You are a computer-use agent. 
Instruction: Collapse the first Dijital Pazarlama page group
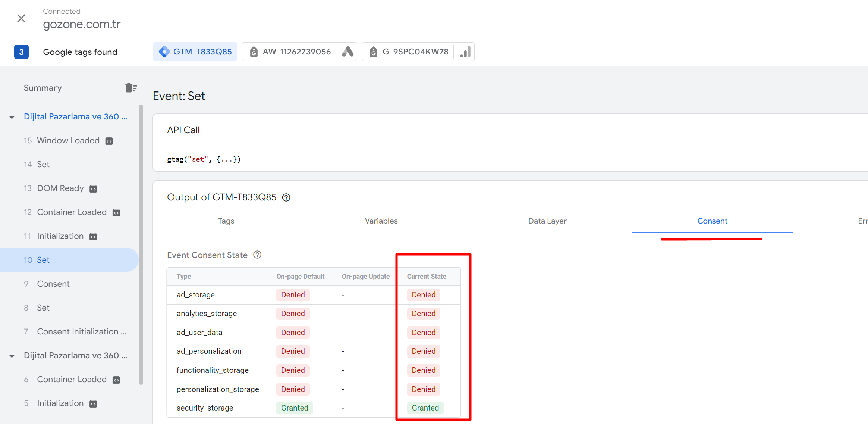[x=12, y=117]
